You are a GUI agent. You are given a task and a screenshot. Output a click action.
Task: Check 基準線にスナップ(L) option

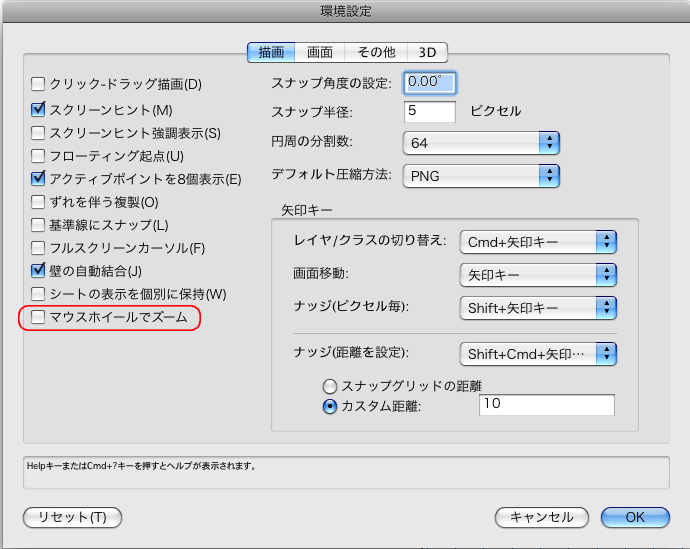pos(39,225)
